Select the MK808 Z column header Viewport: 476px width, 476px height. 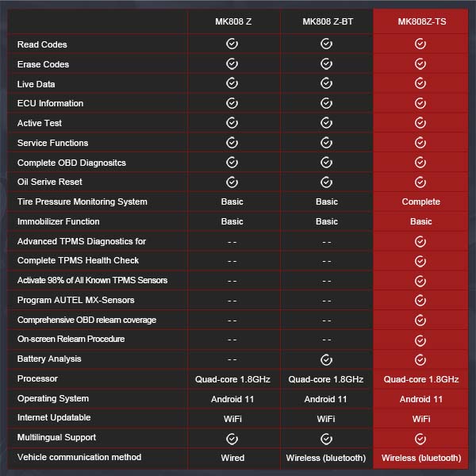pyautogui.click(x=233, y=22)
